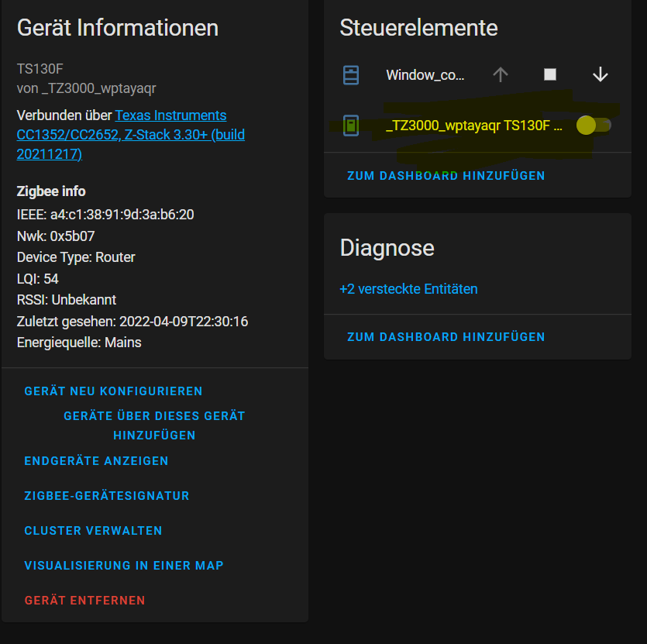Click the switch icon beside _TZ3000_wptayaqr

pyautogui.click(x=350, y=125)
